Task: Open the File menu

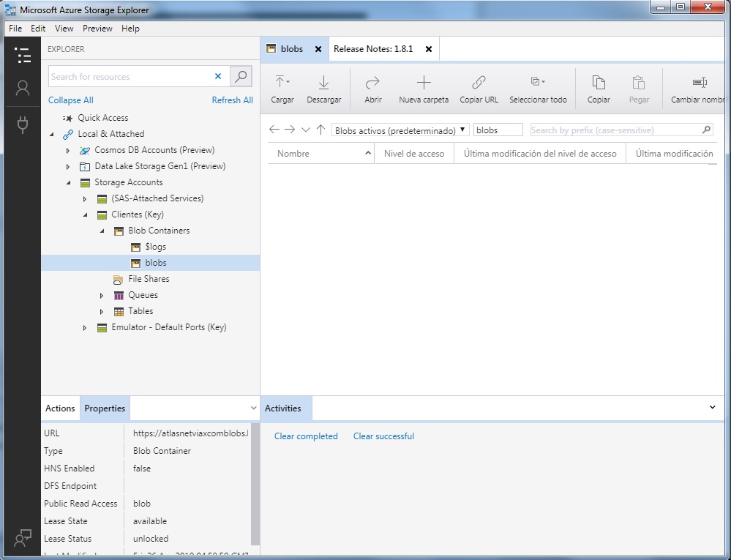Action: [15, 29]
